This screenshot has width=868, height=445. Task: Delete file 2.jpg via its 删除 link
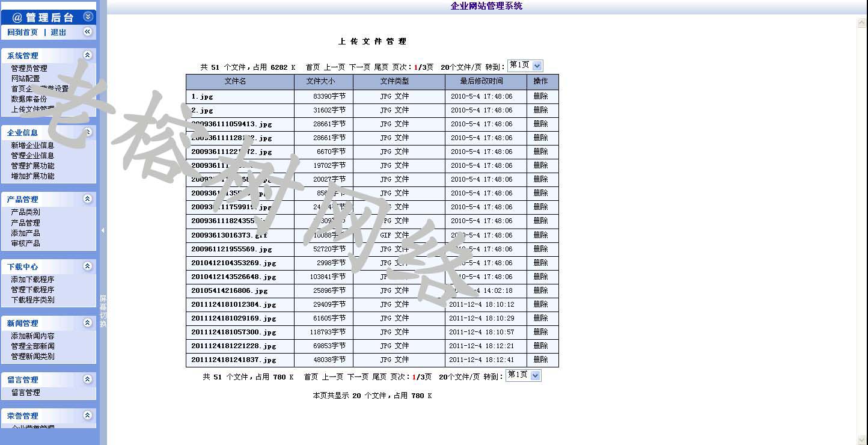[540, 110]
